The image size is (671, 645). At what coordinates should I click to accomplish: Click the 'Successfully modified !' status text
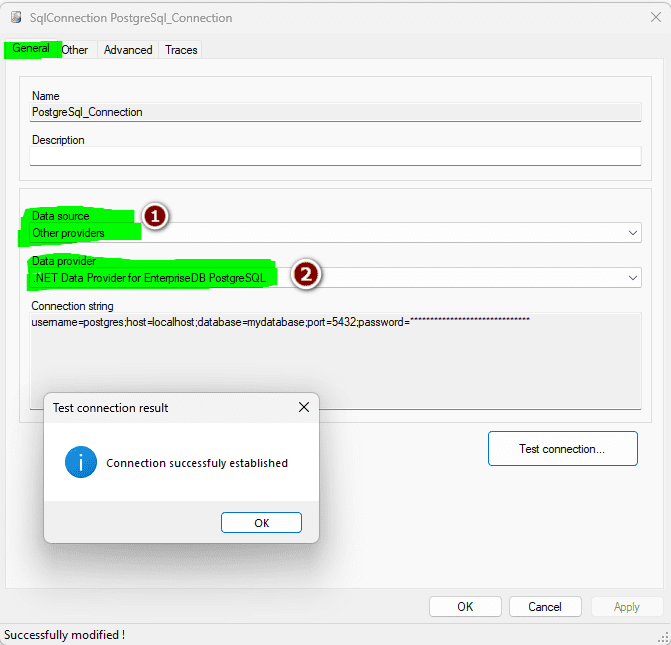[x=65, y=635]
